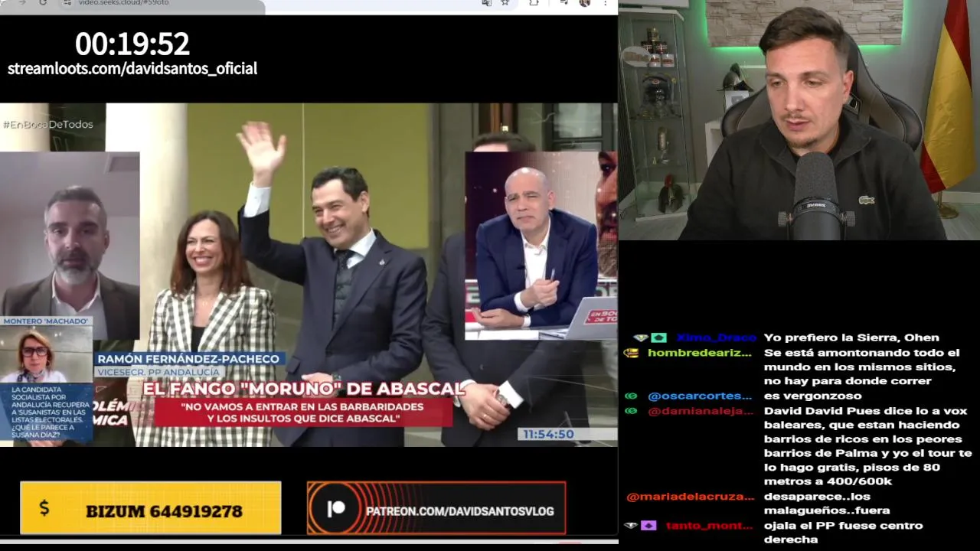Click message "desaparece..los malagueños..fuera"
This screenshot has height=551, width=980.
pyautogui.click(x=827, y=504)
